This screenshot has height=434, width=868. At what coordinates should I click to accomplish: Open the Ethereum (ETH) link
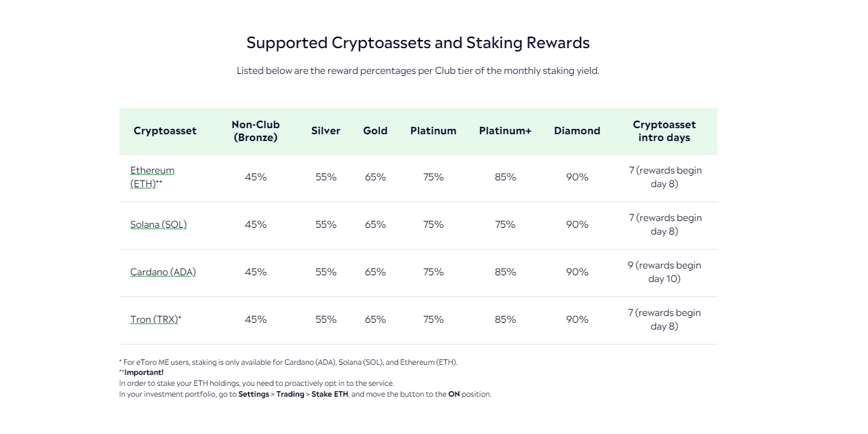pos(152,171)
